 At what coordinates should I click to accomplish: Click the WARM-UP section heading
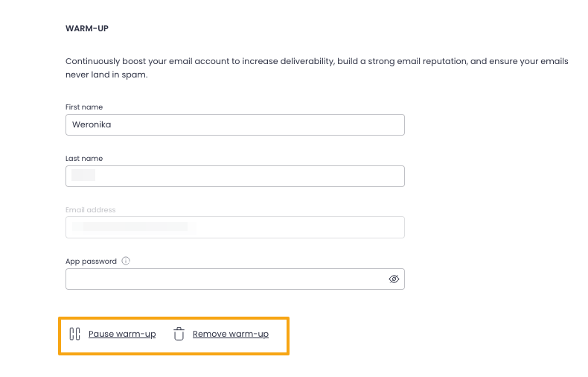88,29
